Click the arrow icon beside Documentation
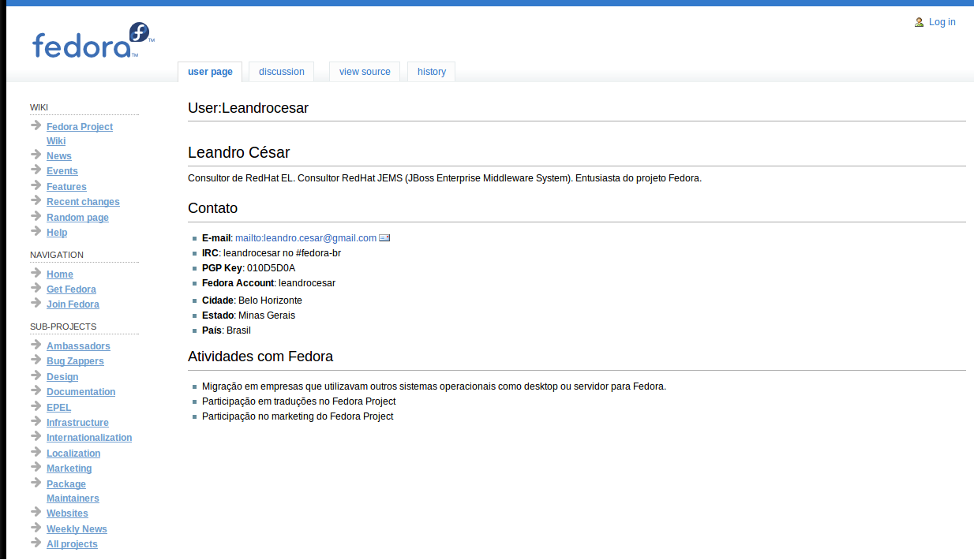974x560 pixels. (36, 390)
